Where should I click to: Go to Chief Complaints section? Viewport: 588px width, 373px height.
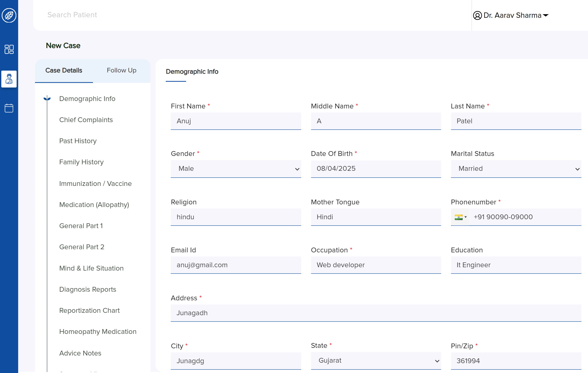point(86,120)
